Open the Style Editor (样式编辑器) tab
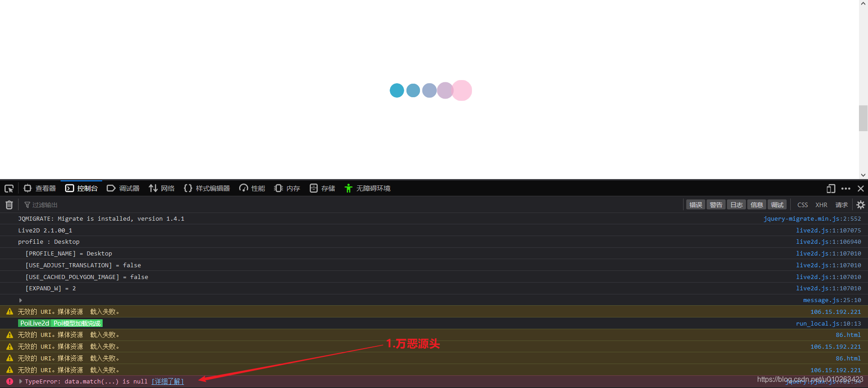Viewport: 868px width, 388px height. tap(207, 188)
